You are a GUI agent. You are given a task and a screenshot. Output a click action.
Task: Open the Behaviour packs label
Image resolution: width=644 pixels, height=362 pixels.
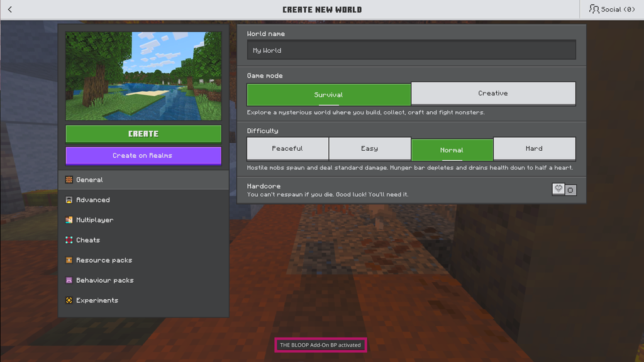(105, 280)
